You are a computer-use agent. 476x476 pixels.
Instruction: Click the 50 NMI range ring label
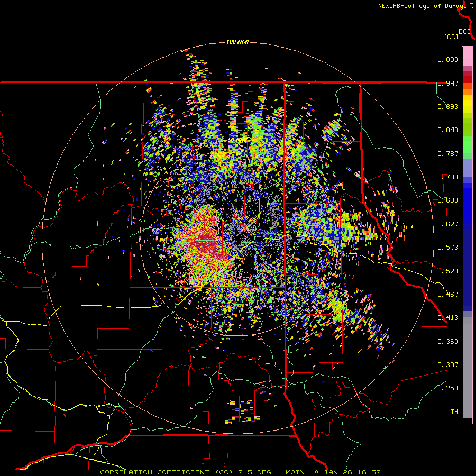click(x=237, y=140)
